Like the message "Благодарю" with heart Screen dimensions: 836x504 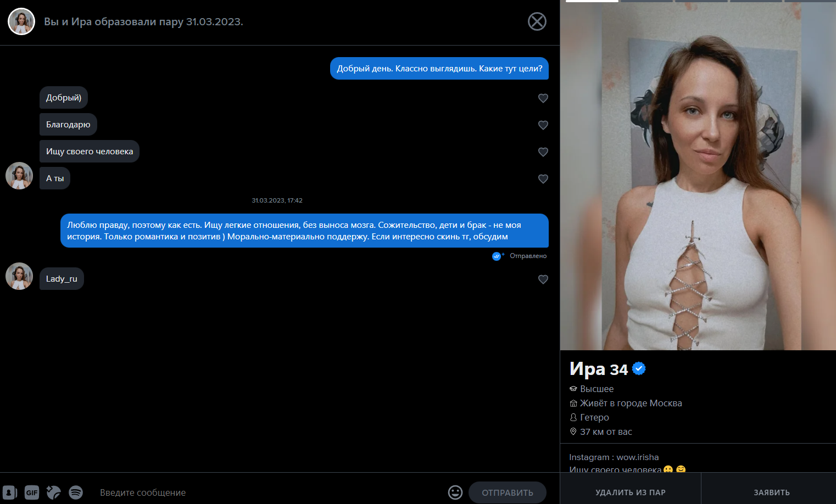pos(543,125)
